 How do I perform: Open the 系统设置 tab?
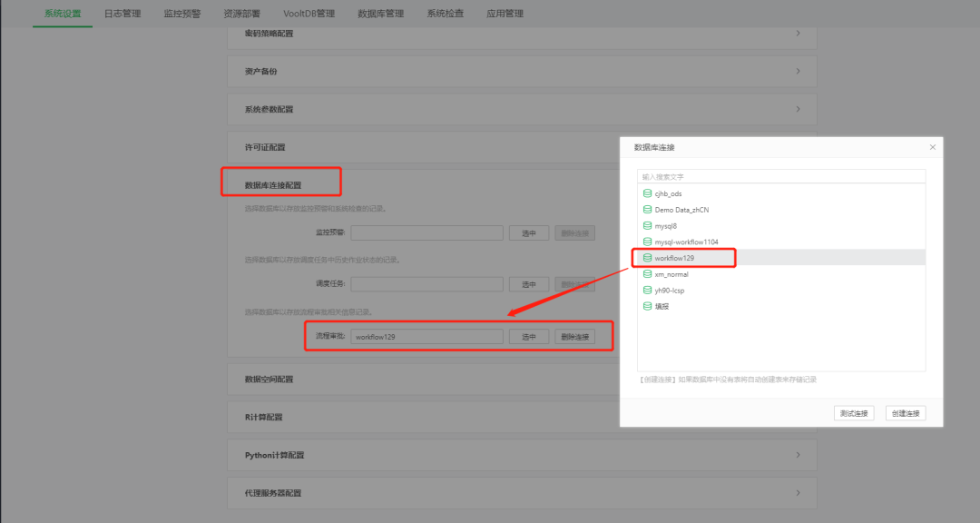tap(63, 13)
